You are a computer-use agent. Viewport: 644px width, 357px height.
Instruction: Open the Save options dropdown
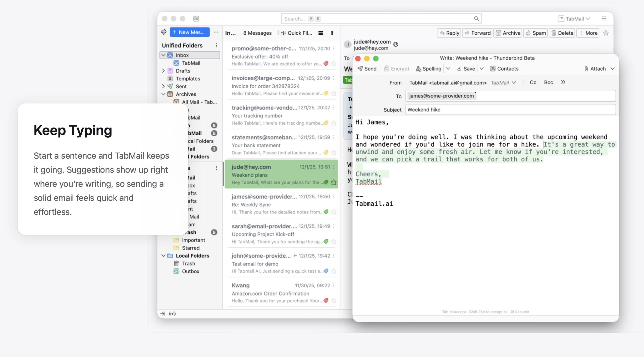(482, 69)
